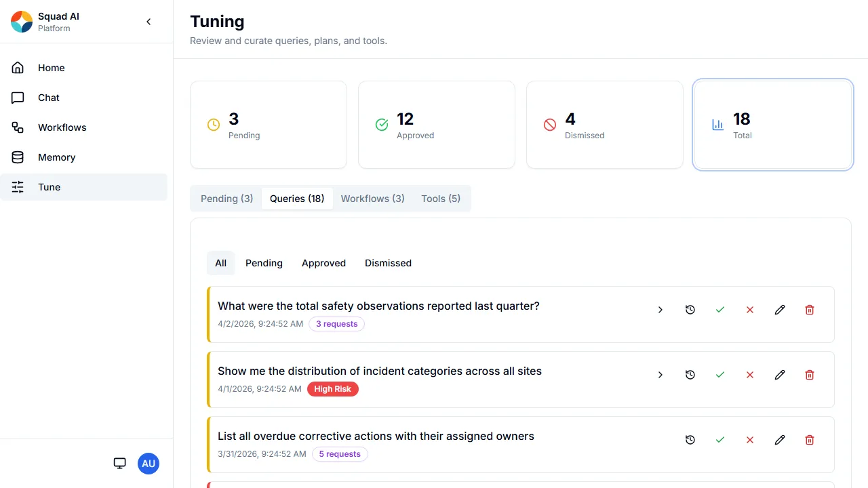Dismiss the overdue corrective actions query
Screen dimensions: 868x488
750,440
